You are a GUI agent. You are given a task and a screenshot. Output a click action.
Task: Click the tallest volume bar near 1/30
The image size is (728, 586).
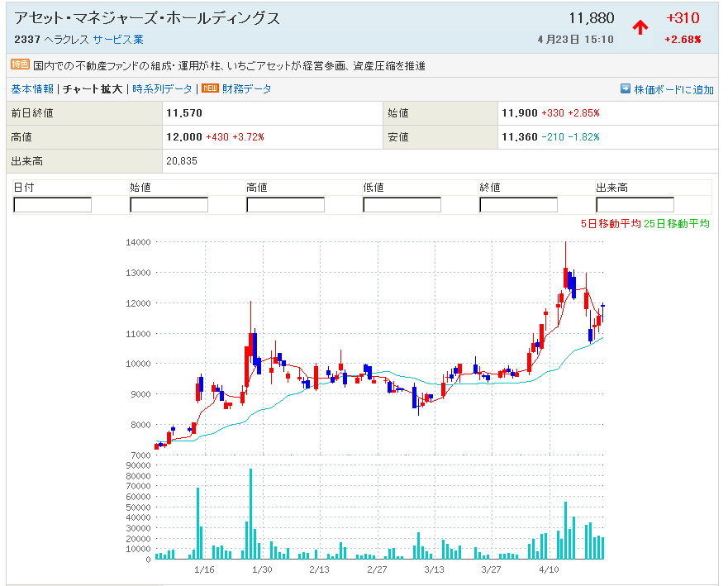pyautogui.click(x=250, y=513)
